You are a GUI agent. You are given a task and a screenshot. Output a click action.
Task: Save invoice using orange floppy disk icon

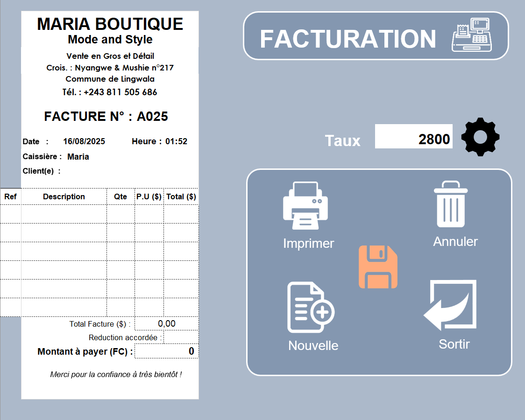(378, 266)
